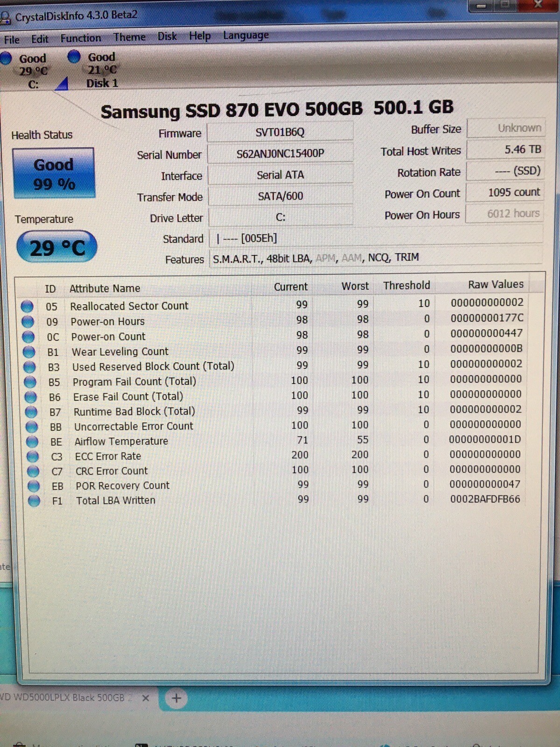The height and width of the screenshot is (747, 560).
Task: Click the status dot for Program Fail Count
Action: 30,382
